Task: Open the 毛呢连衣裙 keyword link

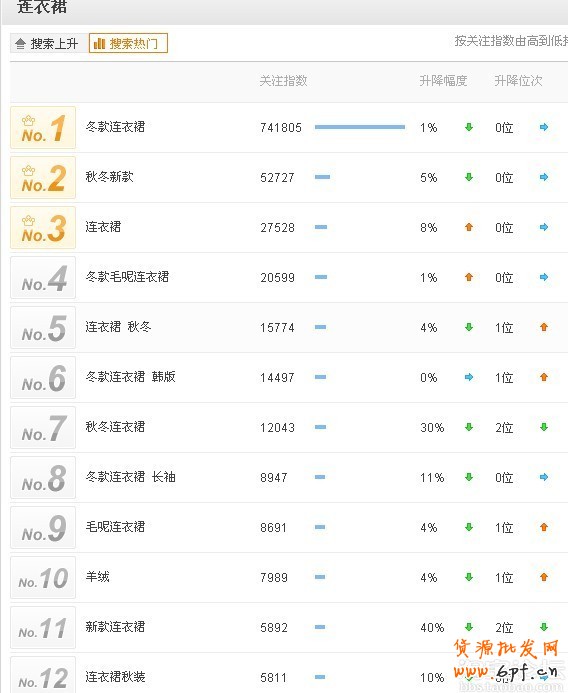Action: click(x=115, y=526)
